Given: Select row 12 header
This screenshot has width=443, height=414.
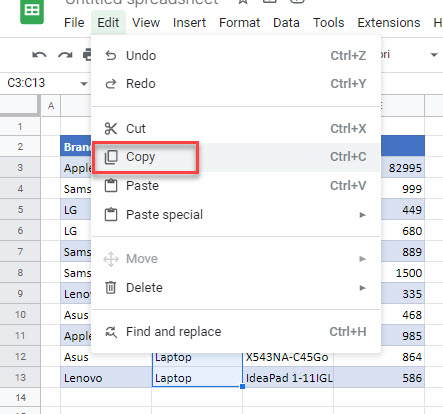Looking at the screenshot, I should pyautogui.click(x=20, y=356).
